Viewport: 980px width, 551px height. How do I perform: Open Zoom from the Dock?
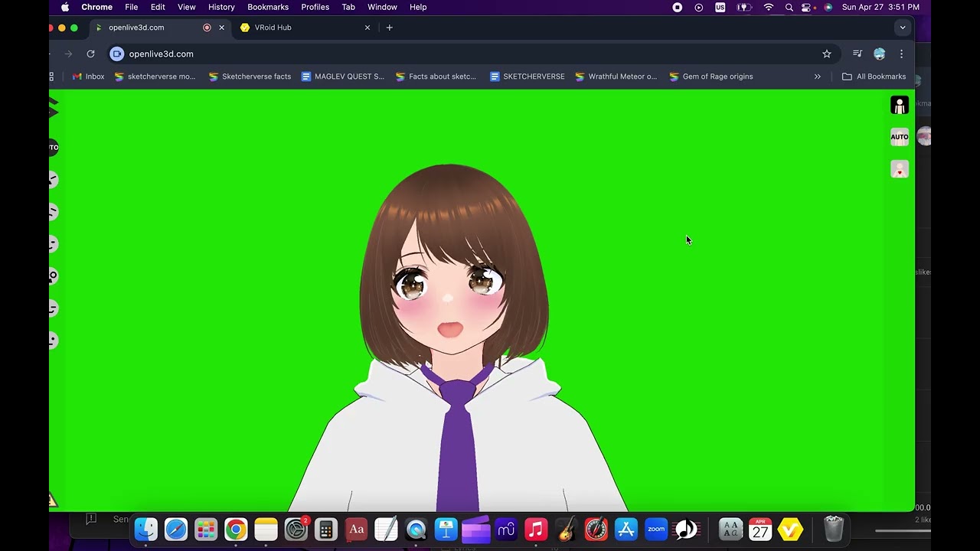coord(656,530)
